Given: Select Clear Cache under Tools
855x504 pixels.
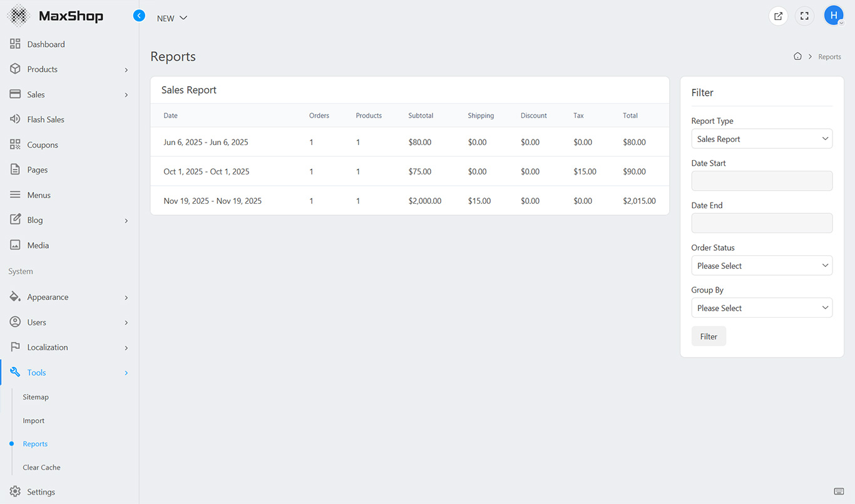Looking at the screenshot, I should 41,467.
